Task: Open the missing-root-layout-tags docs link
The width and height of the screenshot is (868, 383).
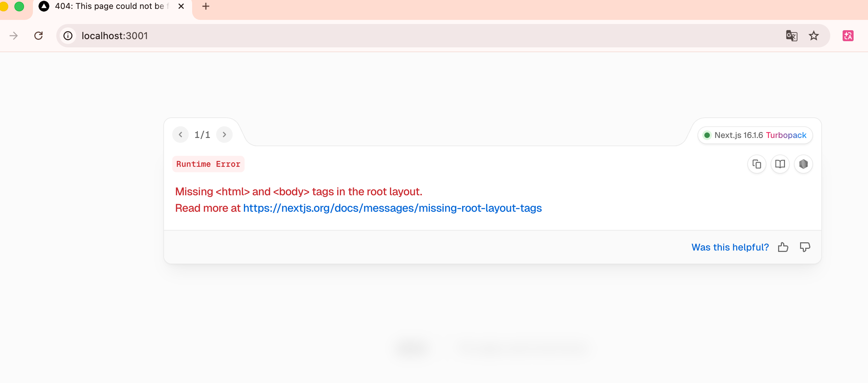Action: pos(392,208)
